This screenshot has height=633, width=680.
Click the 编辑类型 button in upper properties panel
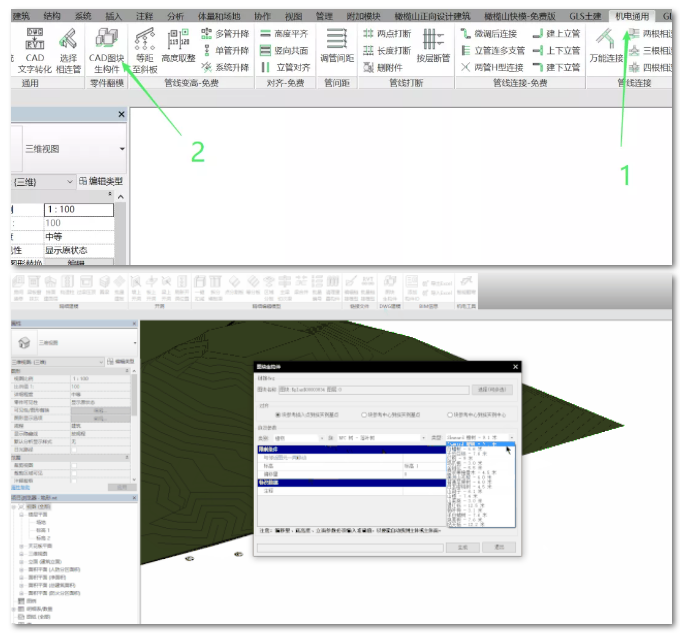101,181
